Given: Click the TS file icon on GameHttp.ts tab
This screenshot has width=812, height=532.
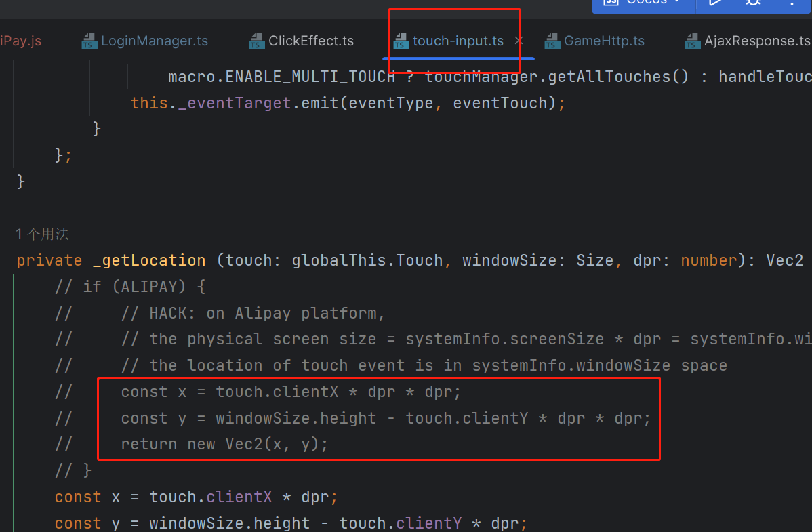Looking at the screenshot, I should 552,41.
